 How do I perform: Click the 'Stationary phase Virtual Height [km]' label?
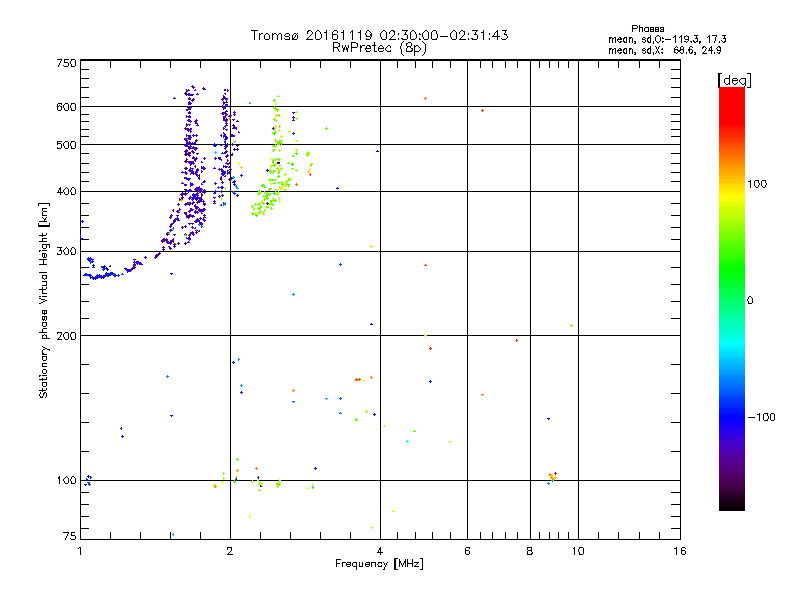point(44,300)
